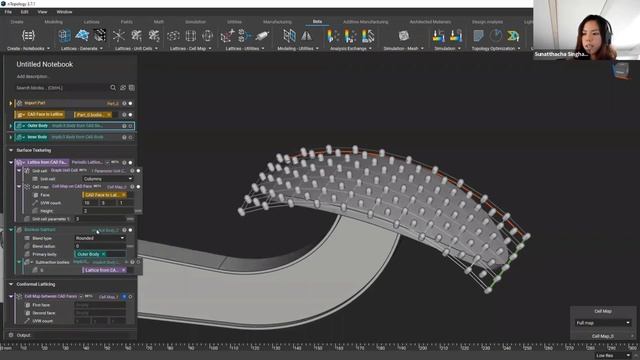The width and height of the screenshot is (640, 360).
Task: Click the blue surface lattice icon
Action: (82, 36)
